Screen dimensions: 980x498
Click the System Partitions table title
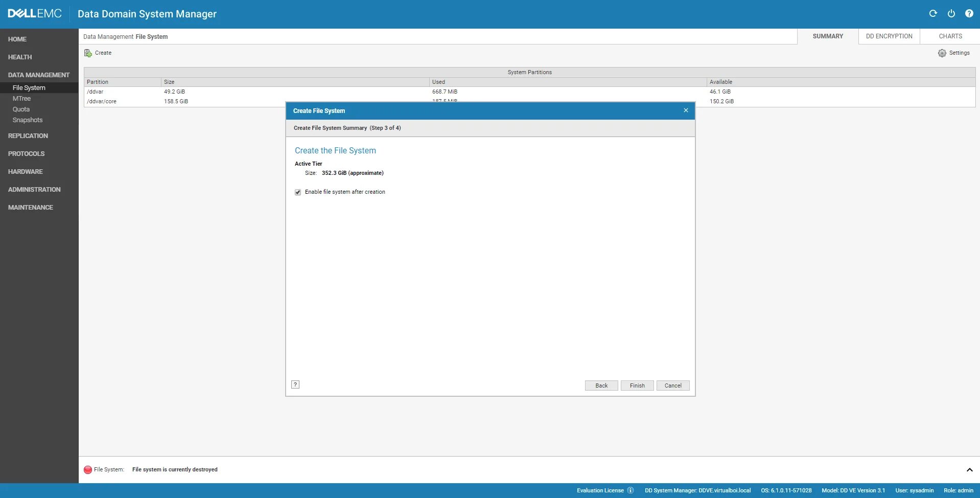(x=529, y=72)
